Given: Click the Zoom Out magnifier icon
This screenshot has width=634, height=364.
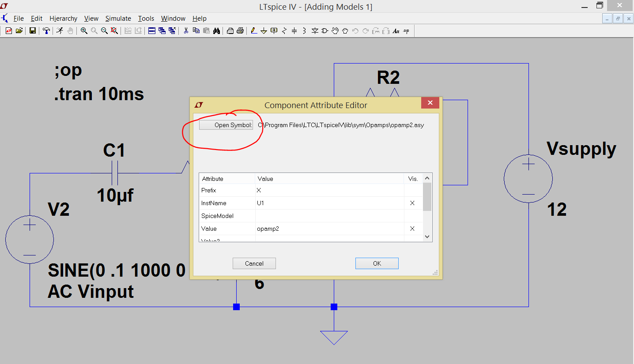Looking at the screenshot, I should (104, 31).
